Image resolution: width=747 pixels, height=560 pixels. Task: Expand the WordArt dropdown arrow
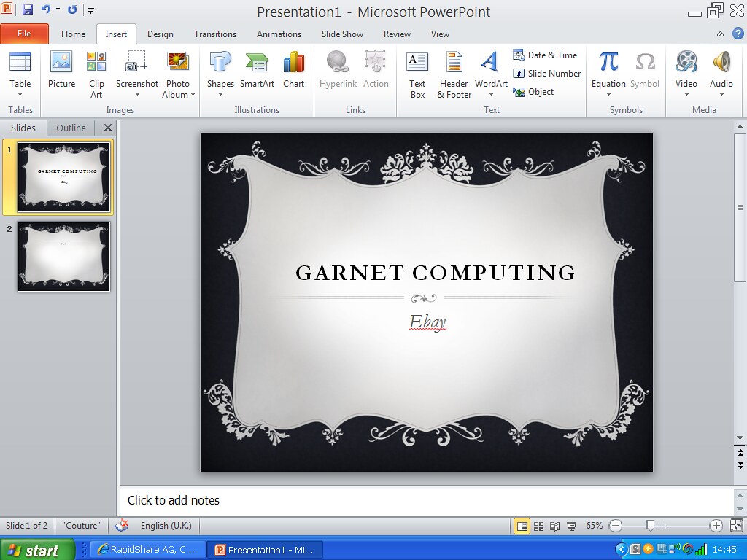[491, 95]
